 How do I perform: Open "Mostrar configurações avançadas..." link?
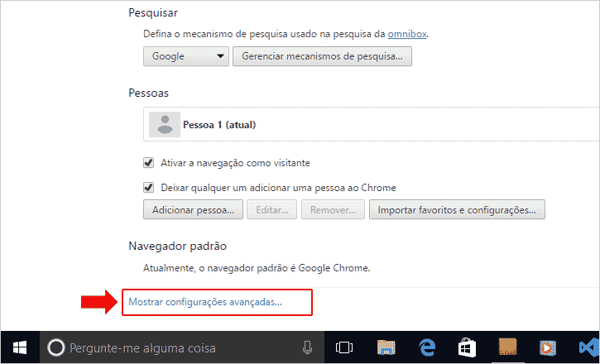click(205, 302)
